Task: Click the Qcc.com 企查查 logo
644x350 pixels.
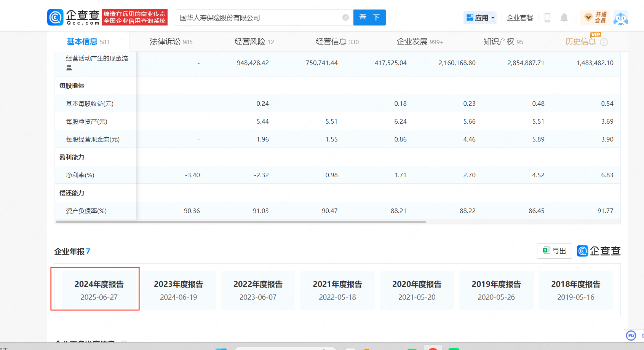Action: (74, 17)
